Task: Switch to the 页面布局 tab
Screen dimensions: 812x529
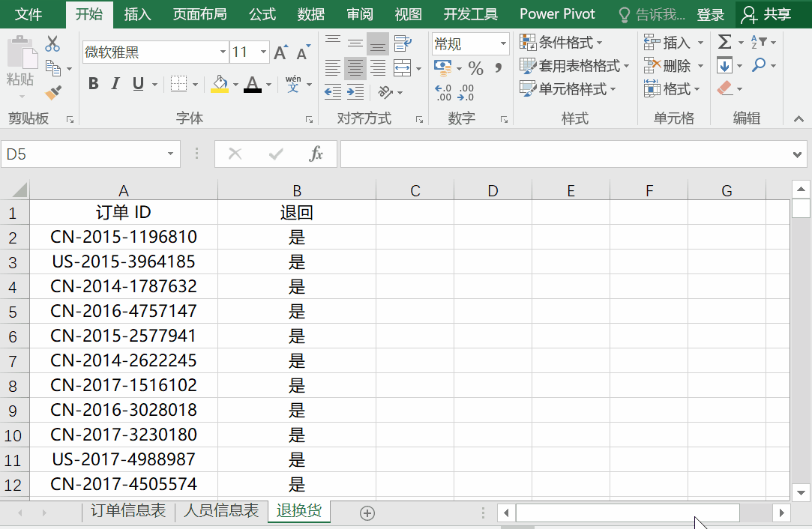Action: [200, 14]
